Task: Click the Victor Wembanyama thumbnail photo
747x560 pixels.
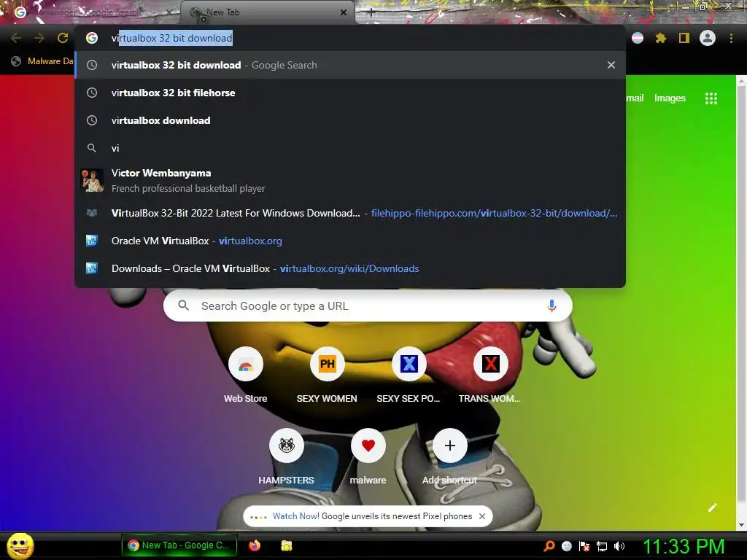Action: coord(93,181)
